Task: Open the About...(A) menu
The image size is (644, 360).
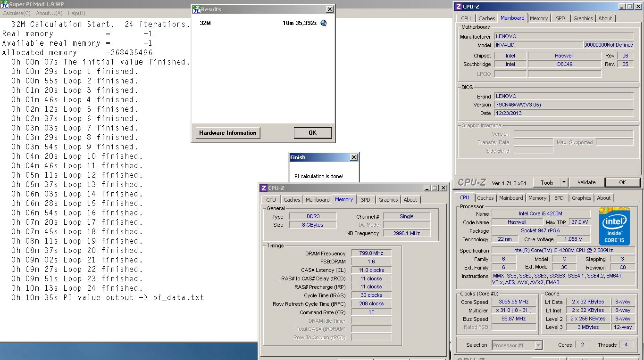Action: [50, 13]
